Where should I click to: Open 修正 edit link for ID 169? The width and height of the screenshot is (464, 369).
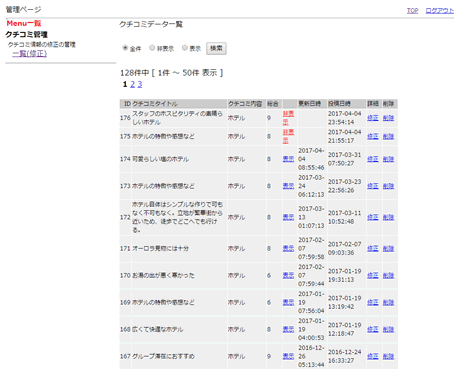373,303
